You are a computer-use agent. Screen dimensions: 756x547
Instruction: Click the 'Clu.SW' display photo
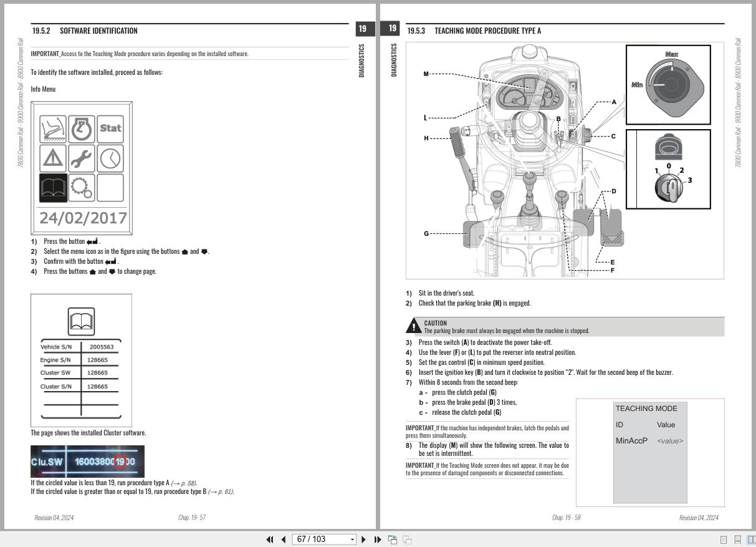click(x=87, y=462)
